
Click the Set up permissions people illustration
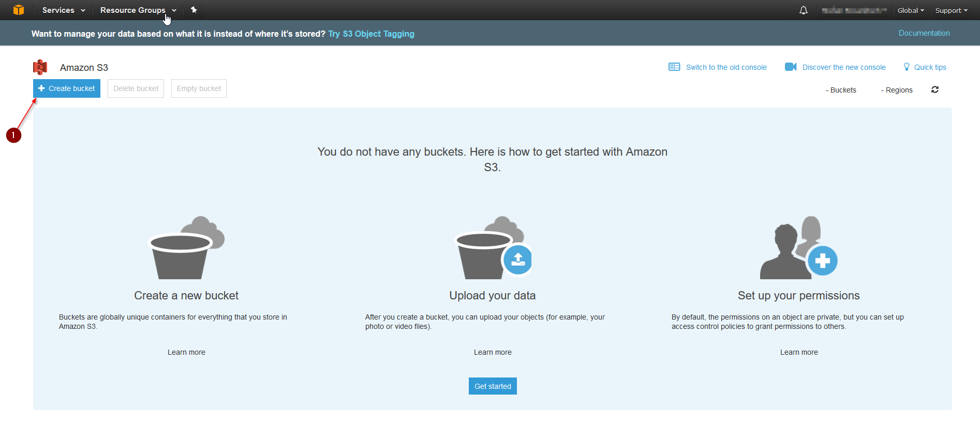tap(798, 248)
